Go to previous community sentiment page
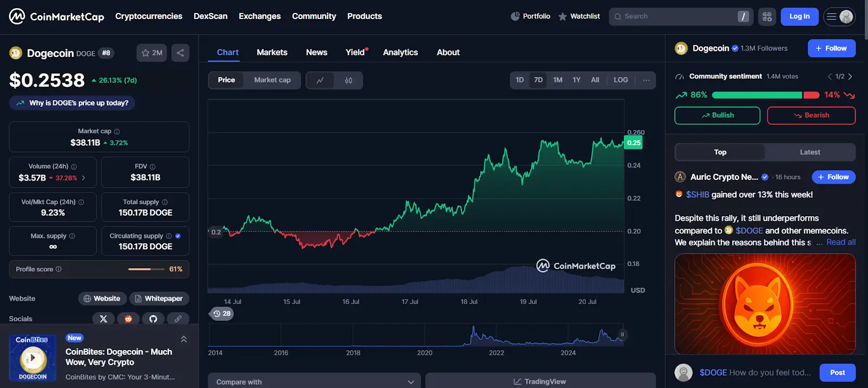This screenshot has width=868, height=388. tap(829, 76)
